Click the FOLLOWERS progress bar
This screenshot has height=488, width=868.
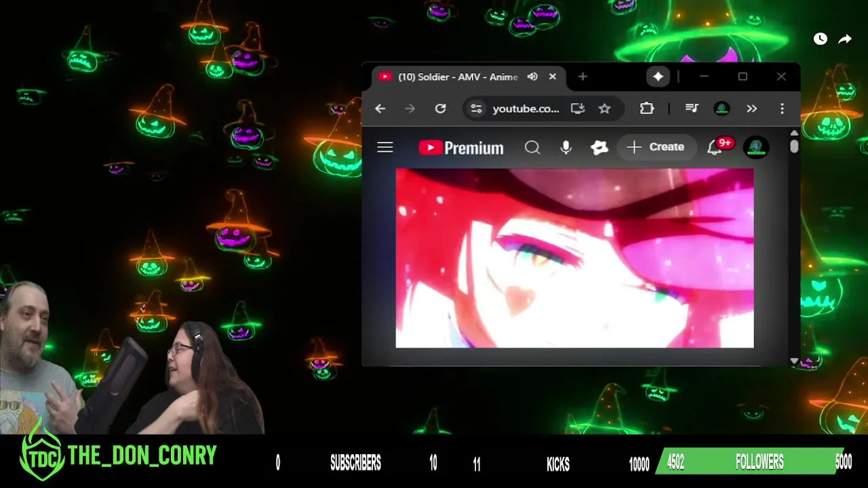coord(749,462)
